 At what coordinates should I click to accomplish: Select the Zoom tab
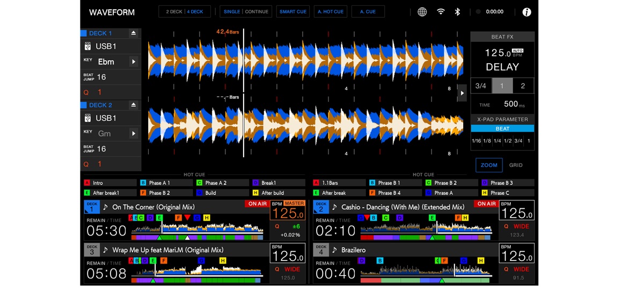(x=489, y=165)
